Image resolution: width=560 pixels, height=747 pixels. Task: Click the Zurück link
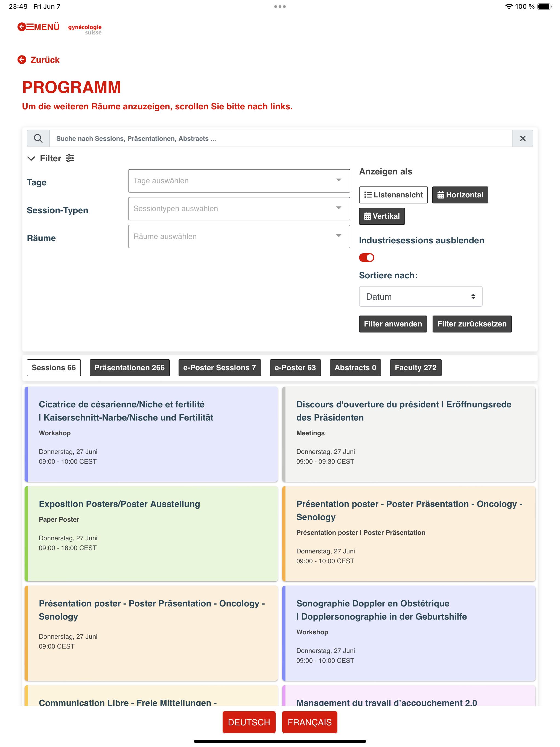[45, 60]
